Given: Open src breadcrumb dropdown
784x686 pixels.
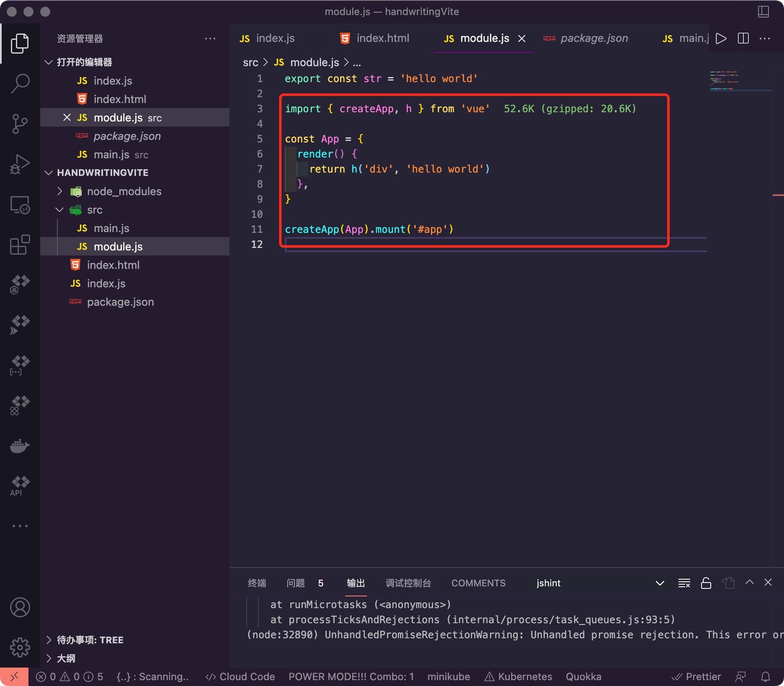Looking at the screenshot, I should [x=250, y=63].
